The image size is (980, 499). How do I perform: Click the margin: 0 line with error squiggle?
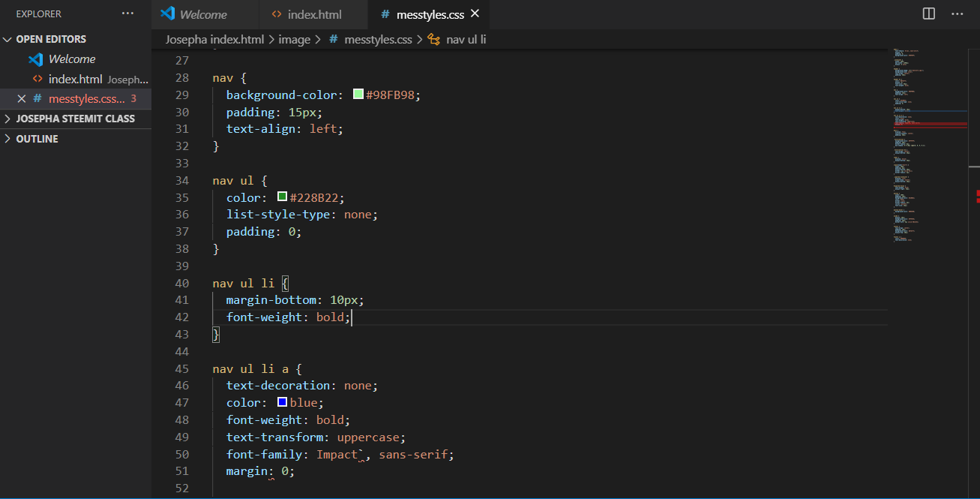click(x=260, y=471)
